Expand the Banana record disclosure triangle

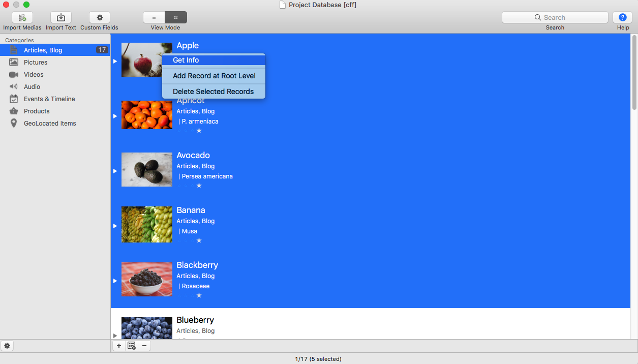click(x=115, y=226)
